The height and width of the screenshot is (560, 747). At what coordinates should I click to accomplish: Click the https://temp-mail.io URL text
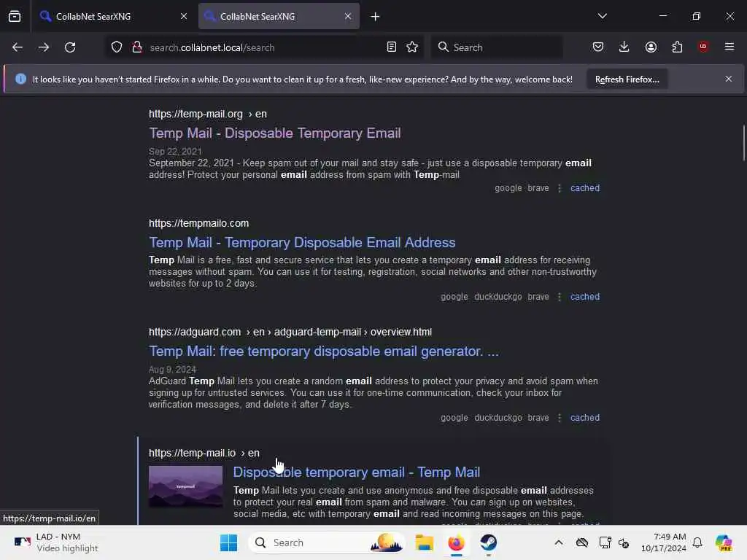coord(192,453)
